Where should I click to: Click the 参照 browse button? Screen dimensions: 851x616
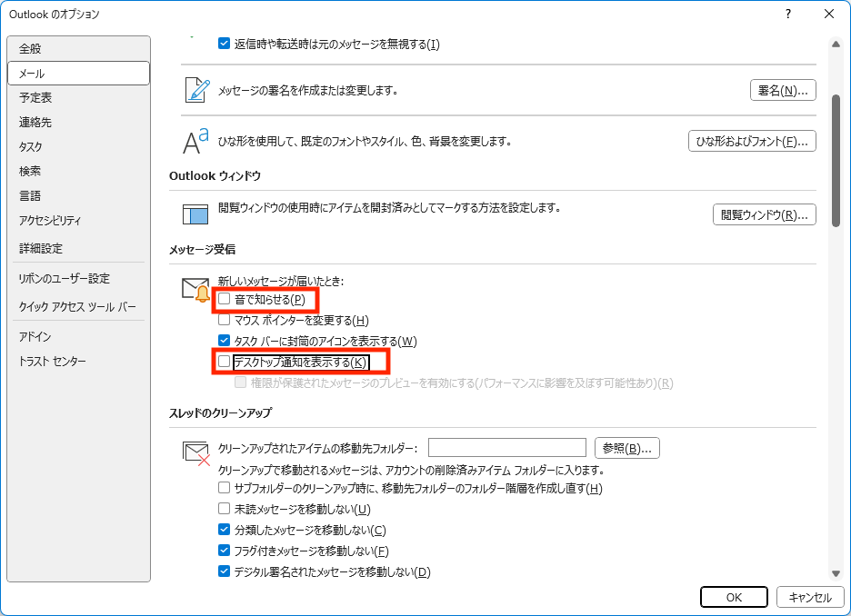[626, 448]
